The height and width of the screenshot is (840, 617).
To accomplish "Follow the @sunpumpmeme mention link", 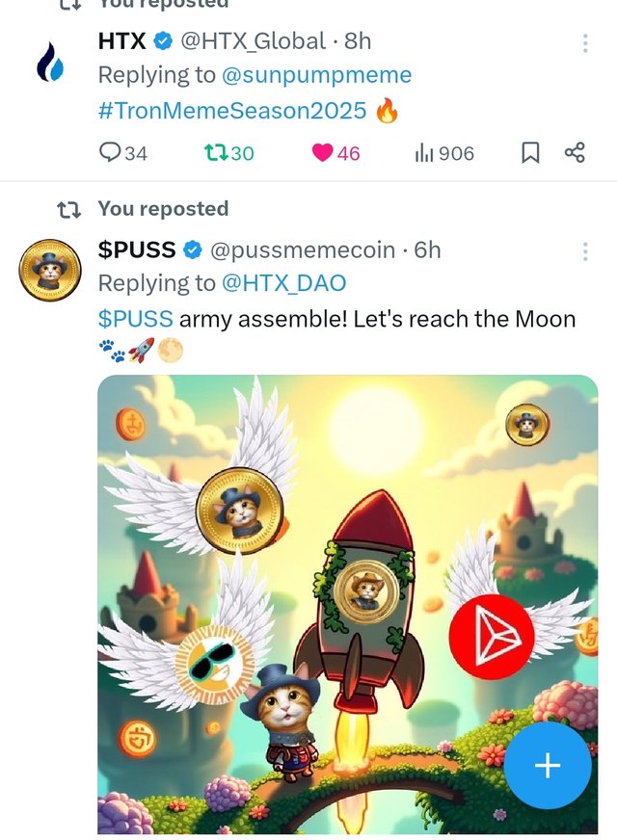I will click(316, 75).
